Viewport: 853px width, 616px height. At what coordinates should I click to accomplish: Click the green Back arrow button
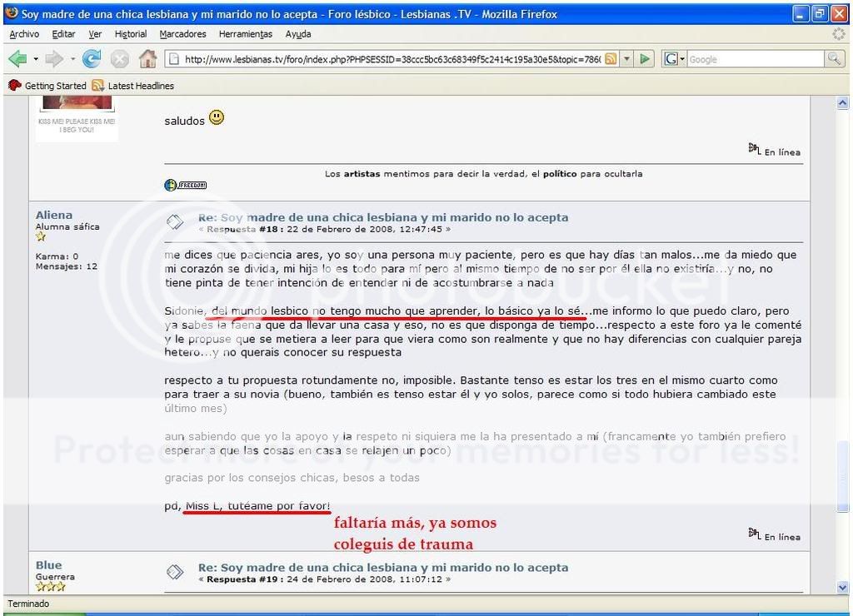point(17,59)
